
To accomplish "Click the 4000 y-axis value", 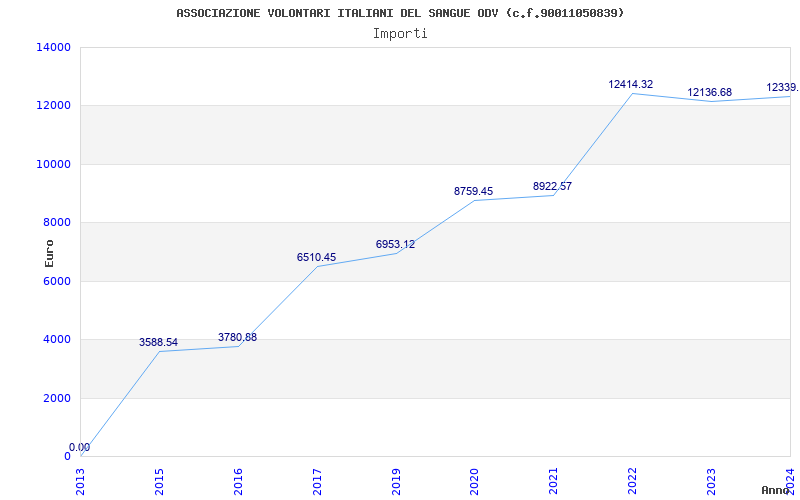I will tap(56, 339).
